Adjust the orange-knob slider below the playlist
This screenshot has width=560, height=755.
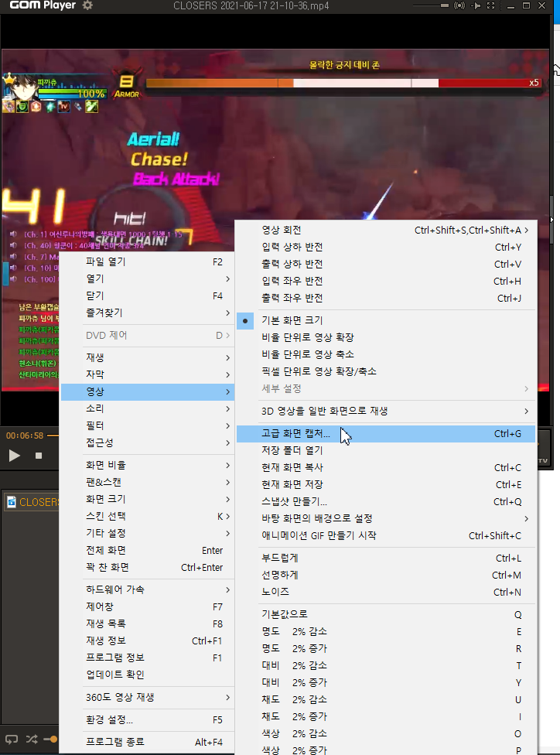tap(50, 739)
